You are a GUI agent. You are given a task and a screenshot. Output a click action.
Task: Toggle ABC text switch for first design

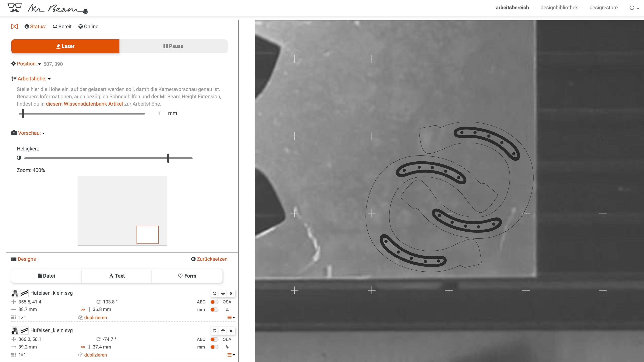tap(214, 302)
